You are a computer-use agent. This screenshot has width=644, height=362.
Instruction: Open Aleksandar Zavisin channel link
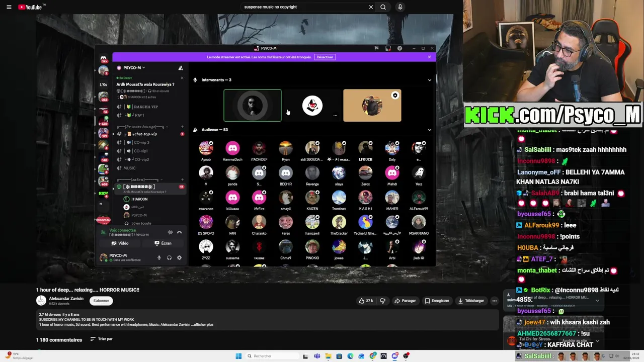coord(66,299)
